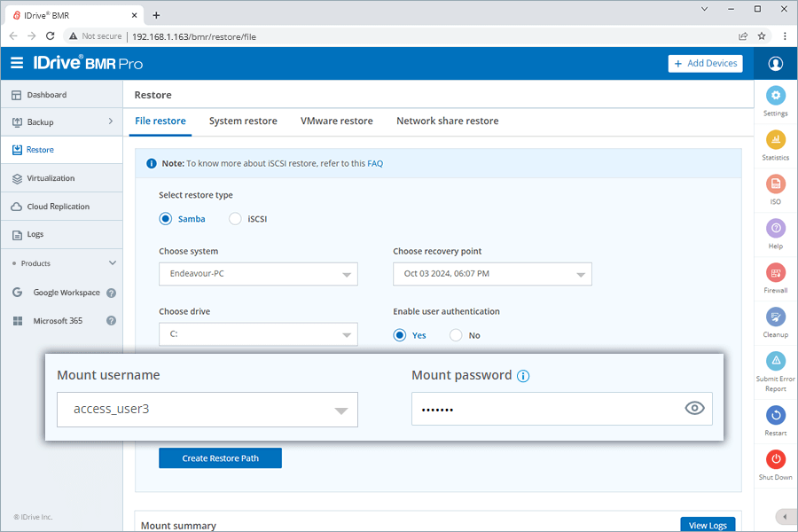Click the Submit Error Report icon
Viewport: 798px width, 532px height.
coord(775,362)
